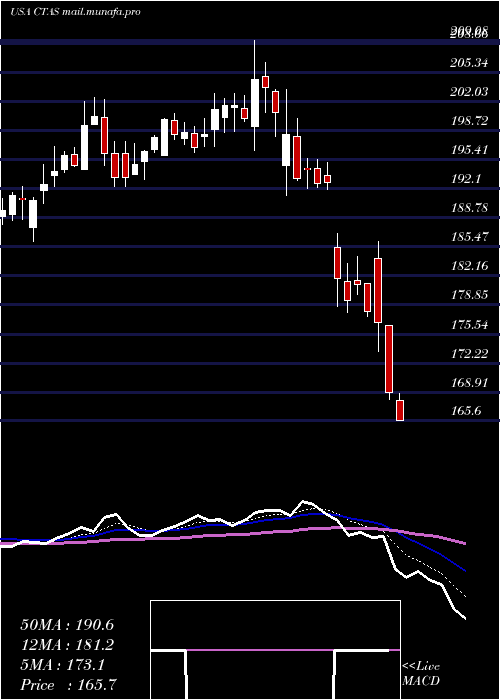Click the 178.85 price axis label

pos(468,295)
